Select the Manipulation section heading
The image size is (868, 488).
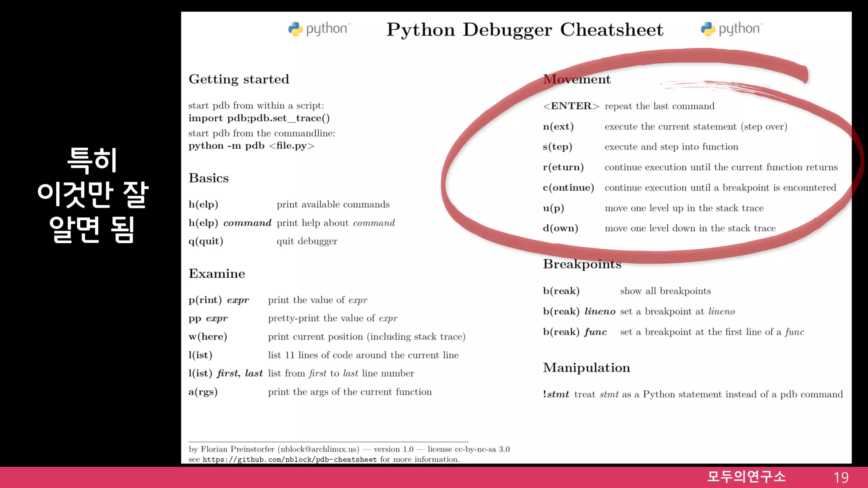click(x=587, y=368)
